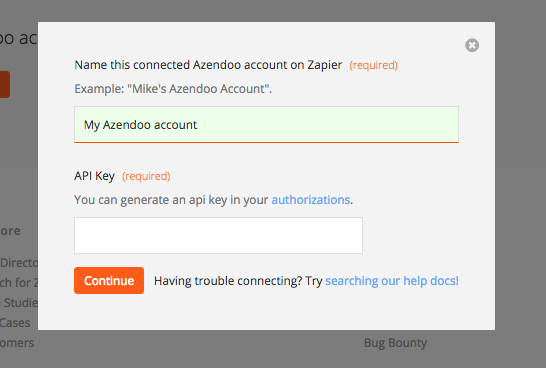This screenshot has height=368, width=546.
Task: Click the orange Continue button
Action: pyautogui.click(x=109, y=281)
